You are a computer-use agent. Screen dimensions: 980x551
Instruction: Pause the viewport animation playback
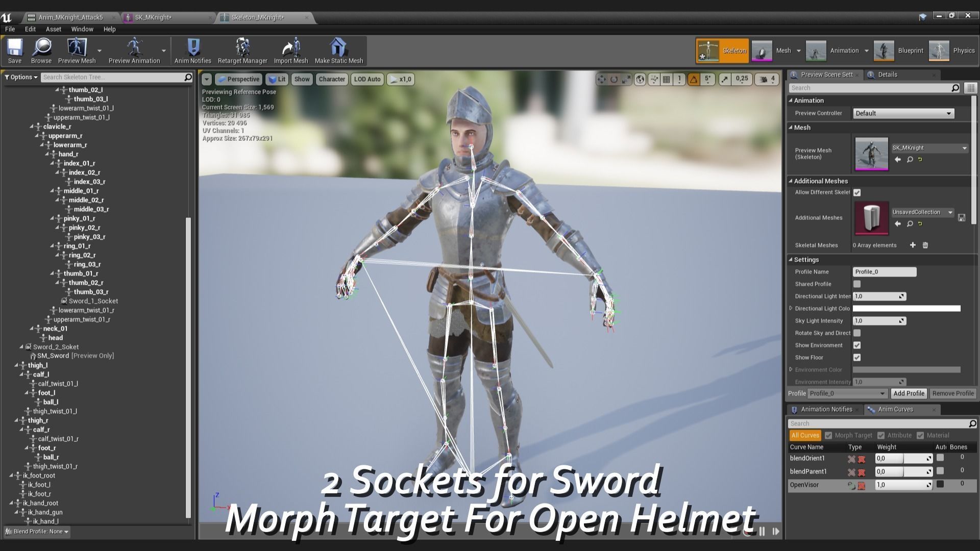tap(762, 531)
